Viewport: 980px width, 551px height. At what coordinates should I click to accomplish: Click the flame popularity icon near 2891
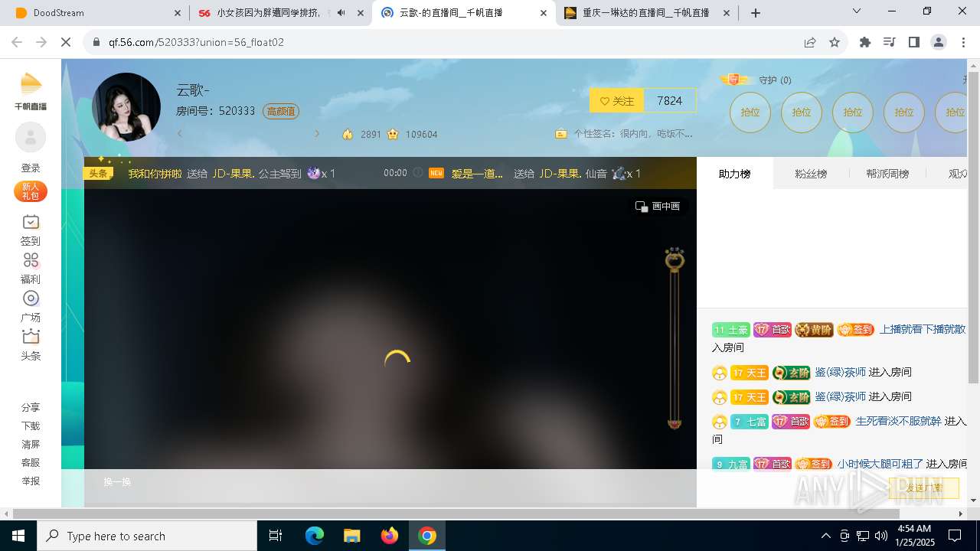[348, 134]
